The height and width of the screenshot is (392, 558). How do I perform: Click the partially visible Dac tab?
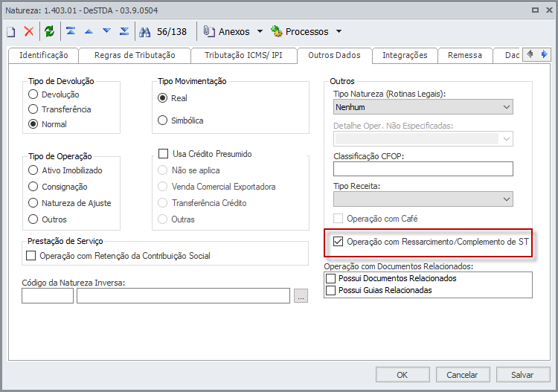coord(508,56)
